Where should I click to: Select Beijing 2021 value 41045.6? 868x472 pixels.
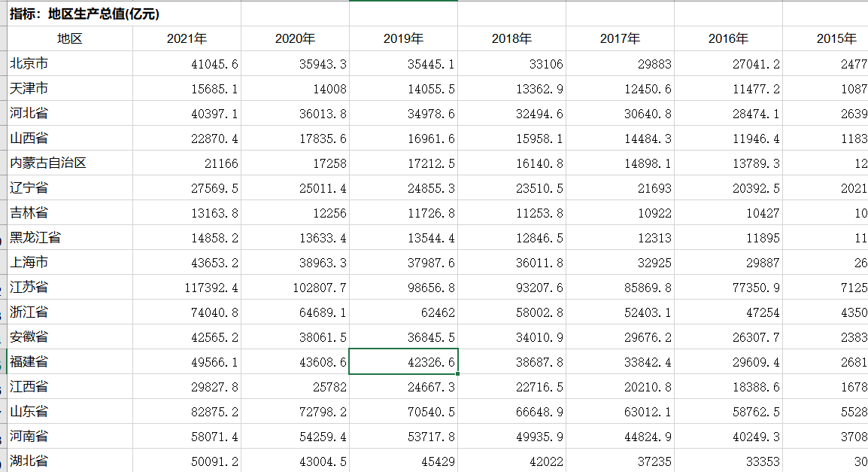click(187, 64)
